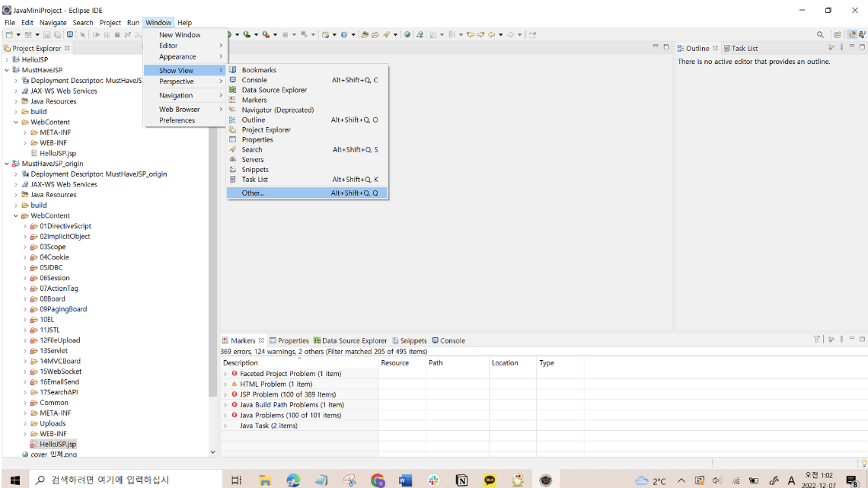Click the Type column header
868x488 pixels.
[x=560, y=363]
